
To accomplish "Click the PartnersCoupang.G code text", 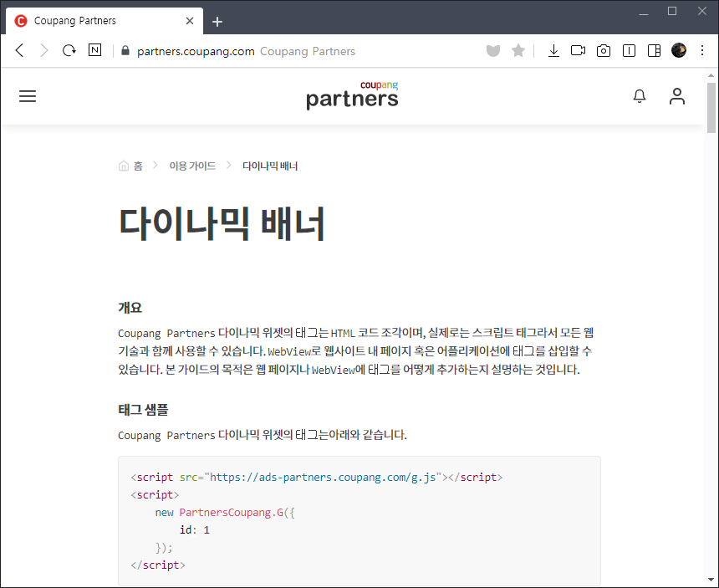I will coord(231,513).
